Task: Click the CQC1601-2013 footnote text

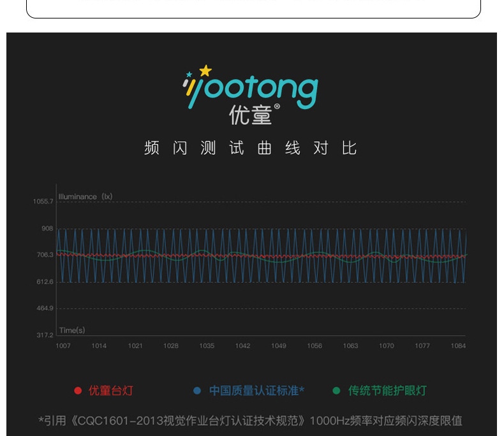Action: coord(250,421)
